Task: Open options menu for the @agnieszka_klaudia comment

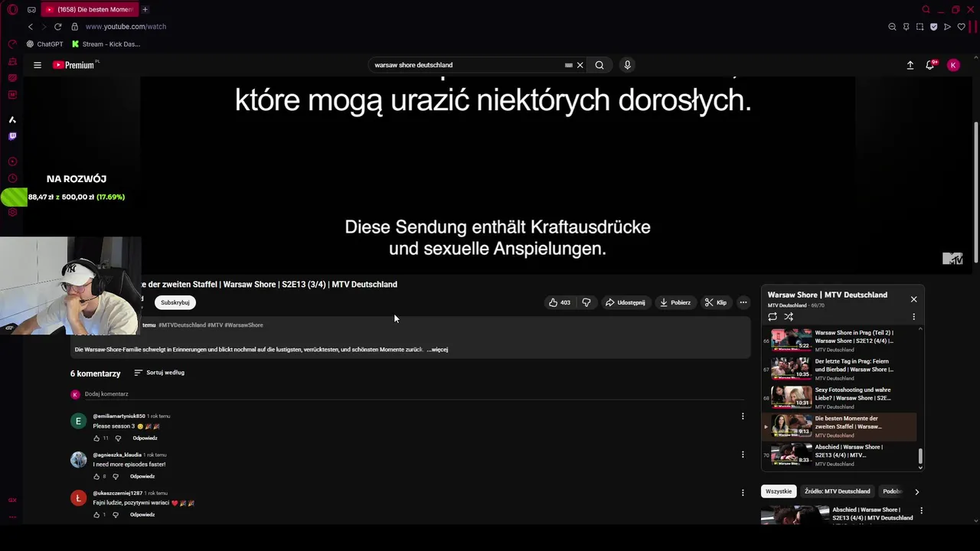Action: coord(742,455)
